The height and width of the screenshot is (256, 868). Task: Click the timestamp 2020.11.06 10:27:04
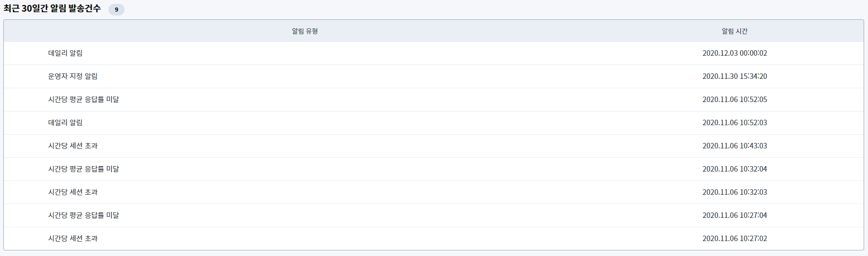[x=735, y=216]
